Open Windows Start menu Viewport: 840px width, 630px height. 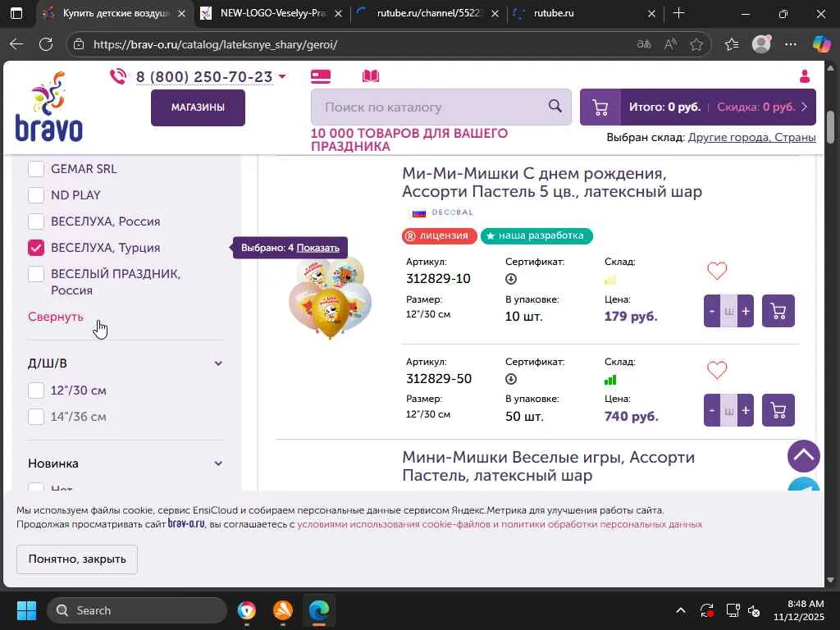(26, 610)
